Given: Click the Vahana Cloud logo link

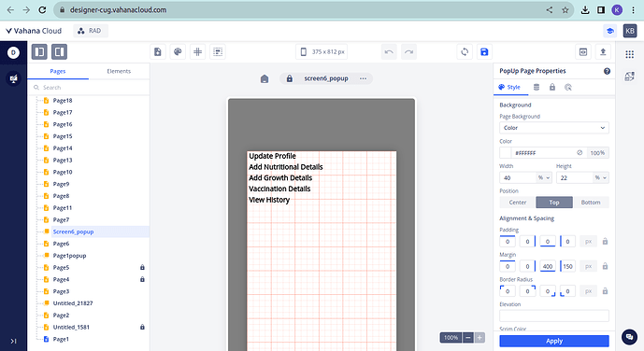Looking at the screenshot, I should (34, 31).
